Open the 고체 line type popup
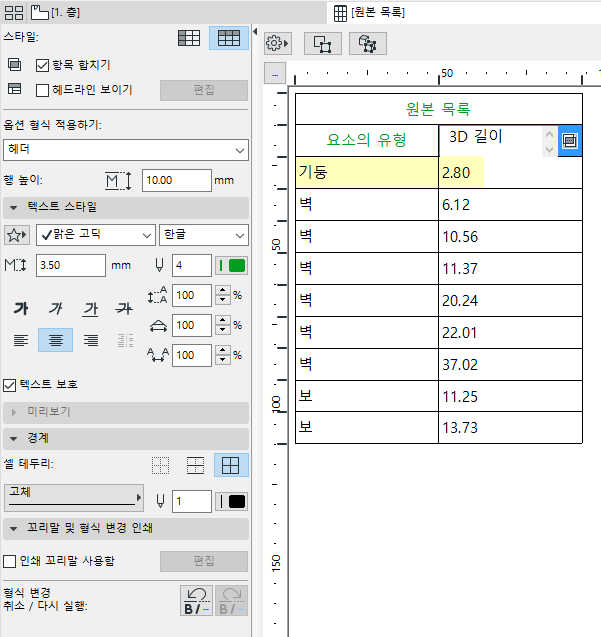601x637 pixels. 74,498
